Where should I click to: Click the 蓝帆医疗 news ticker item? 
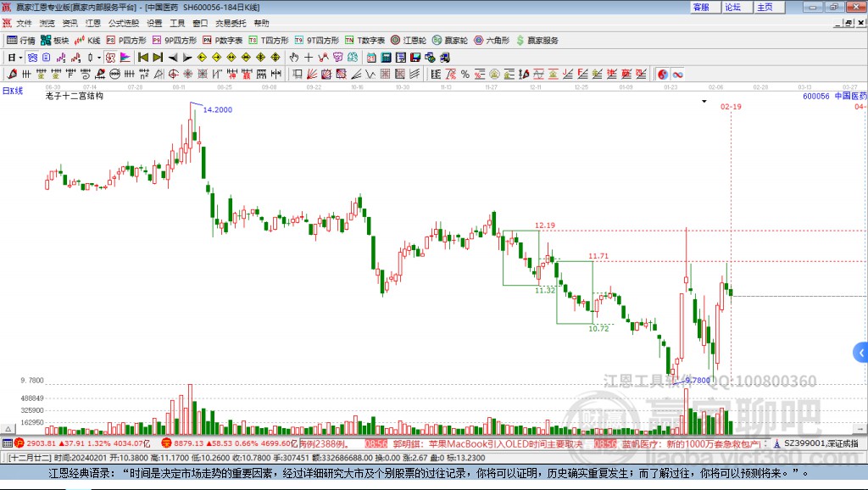[691, 444]
